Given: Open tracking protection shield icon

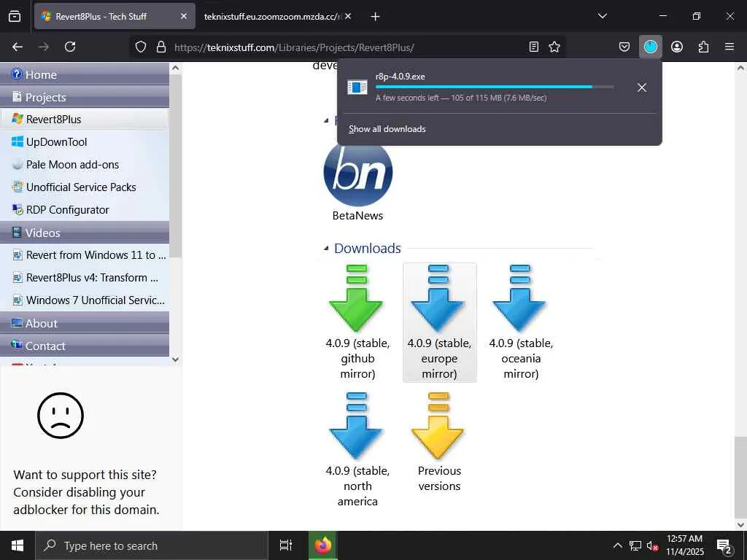Looking at the screenshot, I should click(x=141, y=47).
